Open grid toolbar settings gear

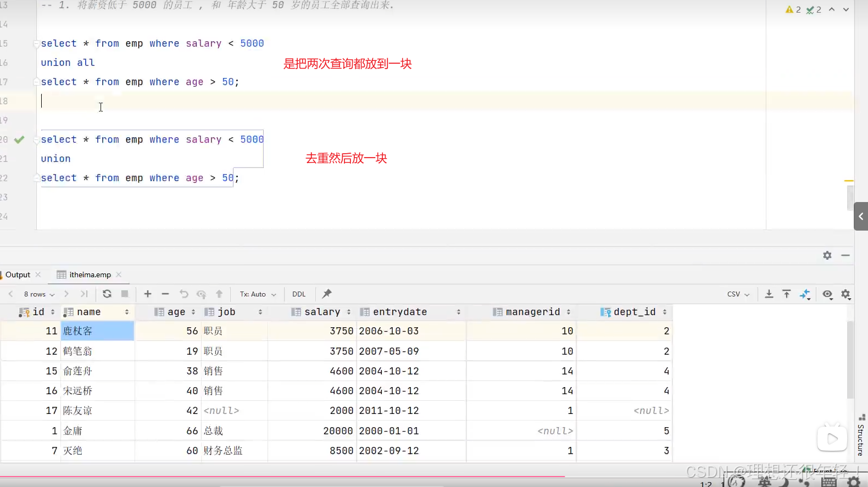pos(845,294)
